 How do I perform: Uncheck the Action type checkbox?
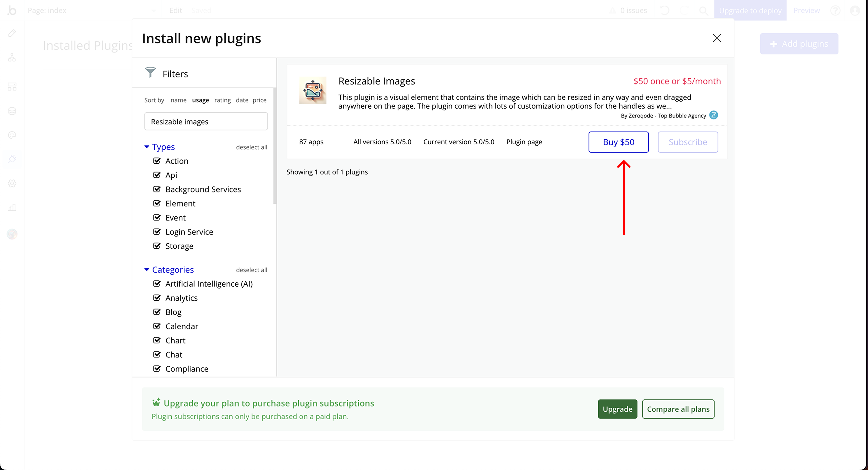point(157,161)
